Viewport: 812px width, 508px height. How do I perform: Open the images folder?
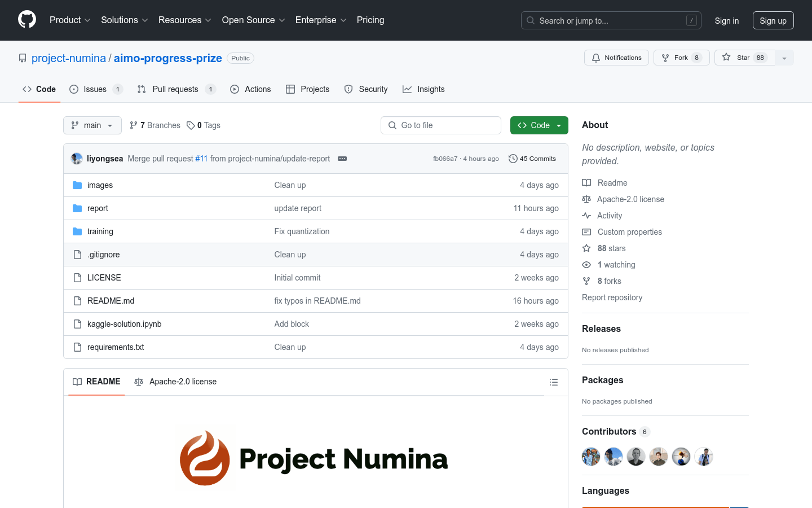[x=100, y=185]
